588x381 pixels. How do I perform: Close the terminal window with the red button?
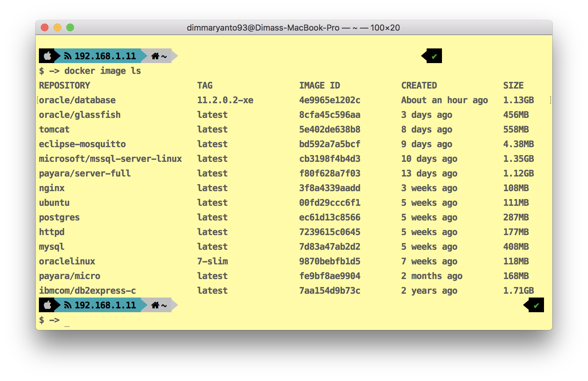click(45, 27)
